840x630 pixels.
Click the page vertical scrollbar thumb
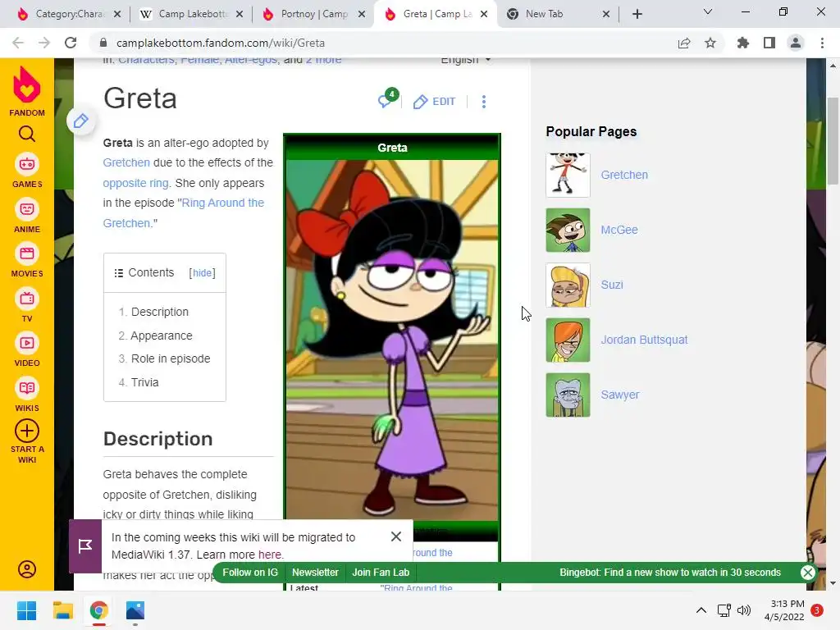833,141
